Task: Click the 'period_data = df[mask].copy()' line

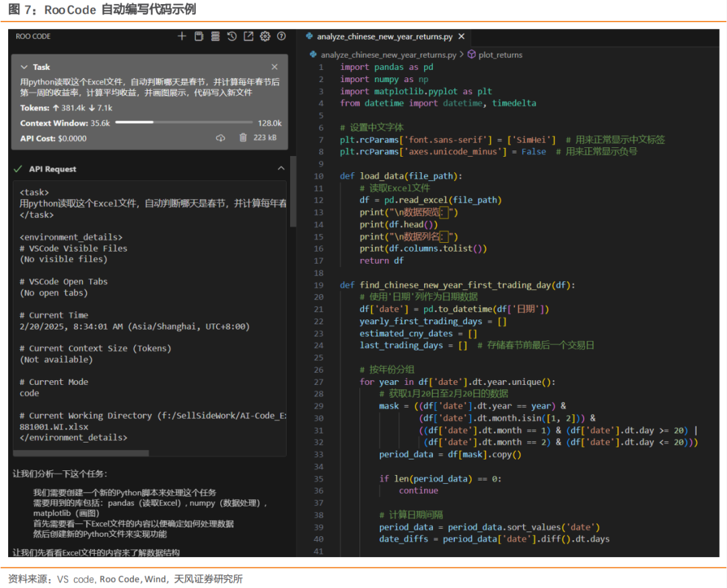Action: click(x=450, y=455)
